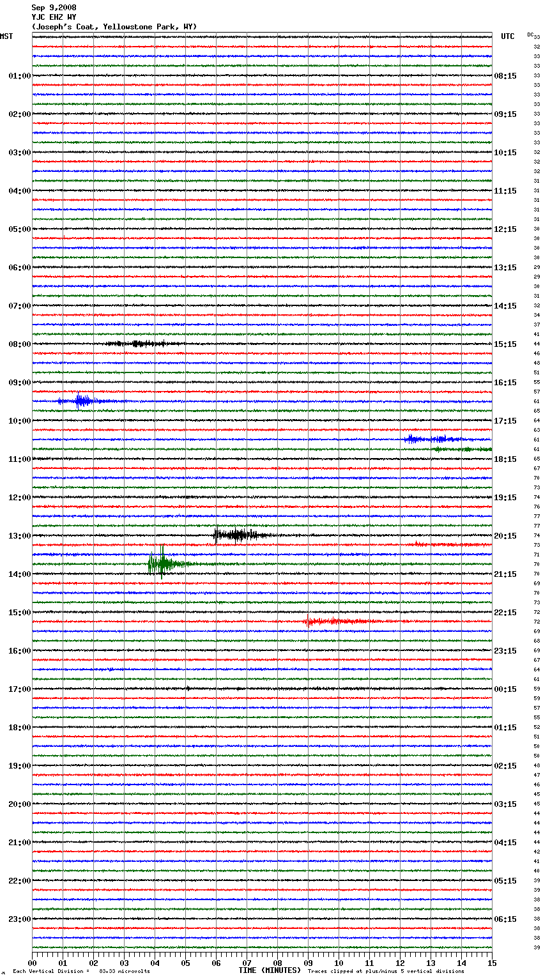Screen dimensions: 543x980
Task: Click the 18:15 UTC time label
Action: 505,459
